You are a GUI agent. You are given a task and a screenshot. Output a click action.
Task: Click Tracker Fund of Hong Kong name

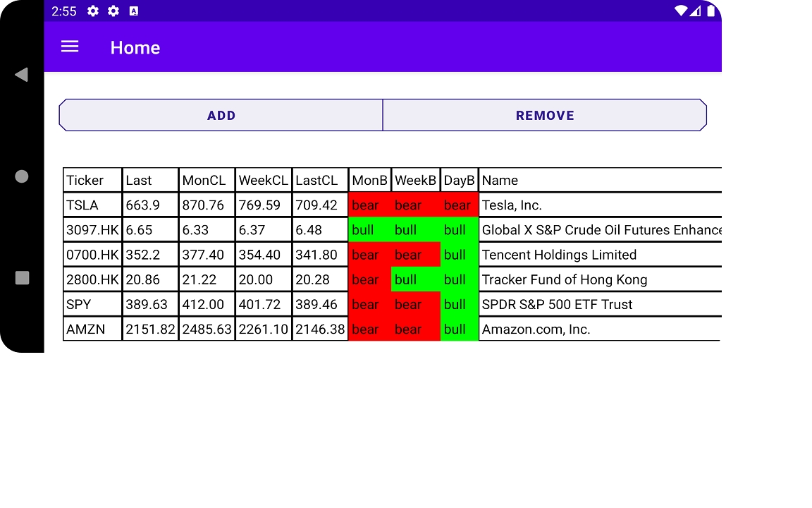click(601, 280)
